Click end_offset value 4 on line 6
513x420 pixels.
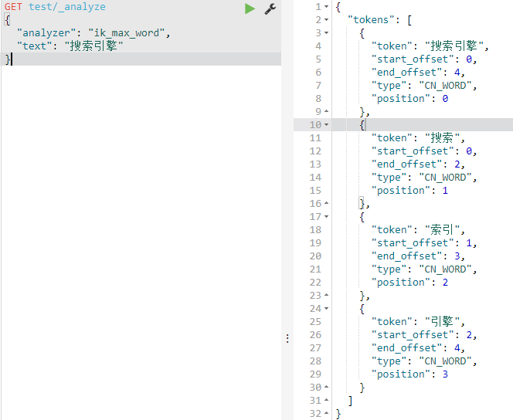point(457,73)
